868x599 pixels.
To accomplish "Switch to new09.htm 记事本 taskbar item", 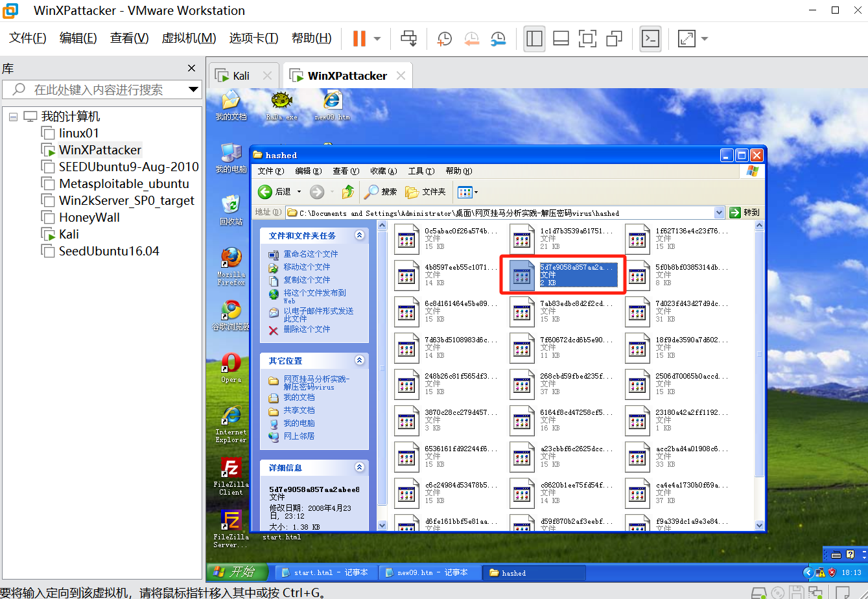I will (430, 573).
